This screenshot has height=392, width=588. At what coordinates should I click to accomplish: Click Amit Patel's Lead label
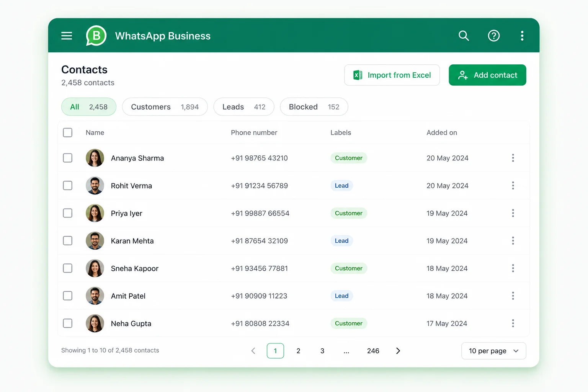click(x=342, y=296)
